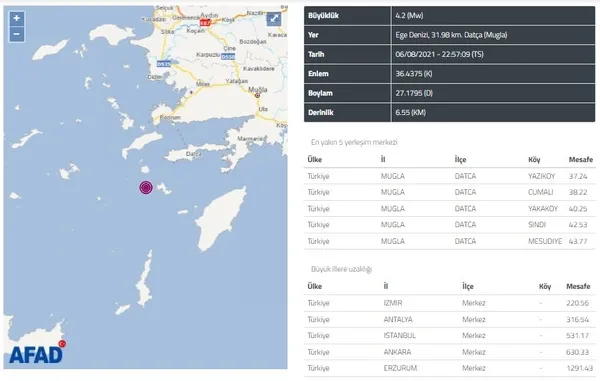Viewport: 600px width, 381px height.
Task: Toggle fullscreen map view
Action: coord(274,19)
